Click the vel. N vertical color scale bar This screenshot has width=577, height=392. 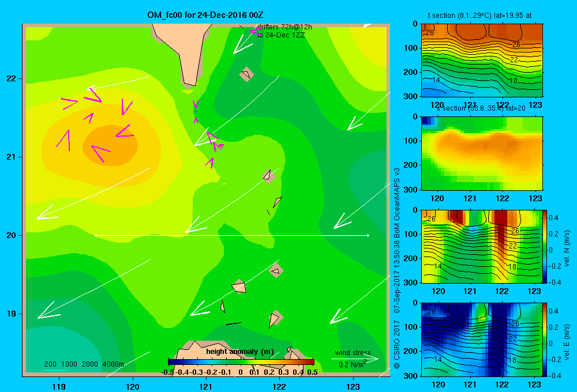pos(545,246)
